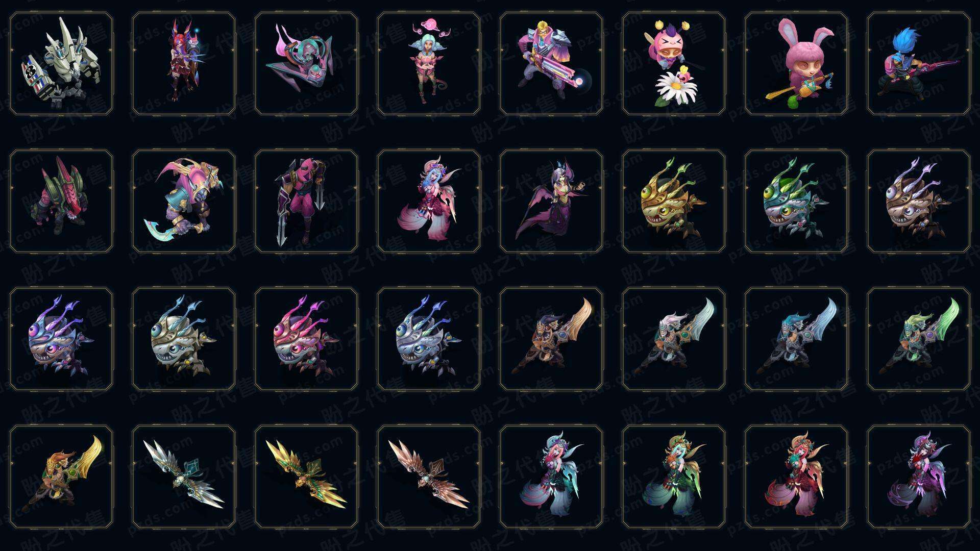The width and height of the screenshot is (980, 551).
Task: Pick the golden fish monster chroma
Action: pyautogui.click(x=674, y=201)
